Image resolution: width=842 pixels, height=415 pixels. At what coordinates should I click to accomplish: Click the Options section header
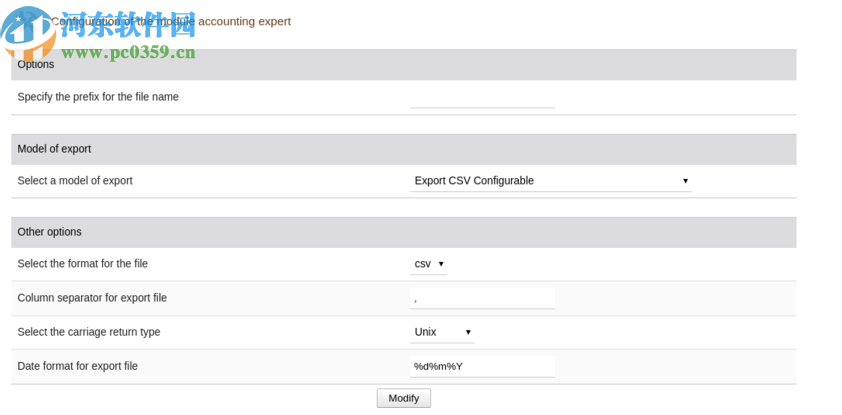[x=36, y=64]
